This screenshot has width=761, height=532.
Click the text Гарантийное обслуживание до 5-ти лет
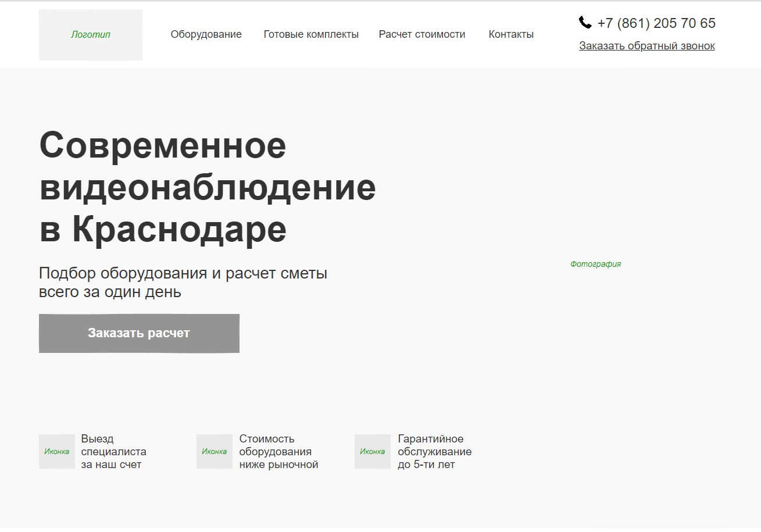click(435, 452)
